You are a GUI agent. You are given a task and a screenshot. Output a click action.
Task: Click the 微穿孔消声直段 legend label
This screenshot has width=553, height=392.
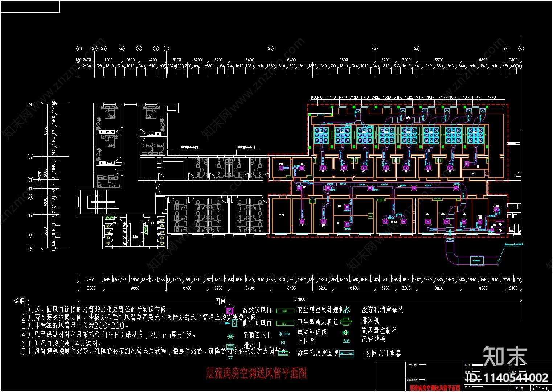coord(318,353)
